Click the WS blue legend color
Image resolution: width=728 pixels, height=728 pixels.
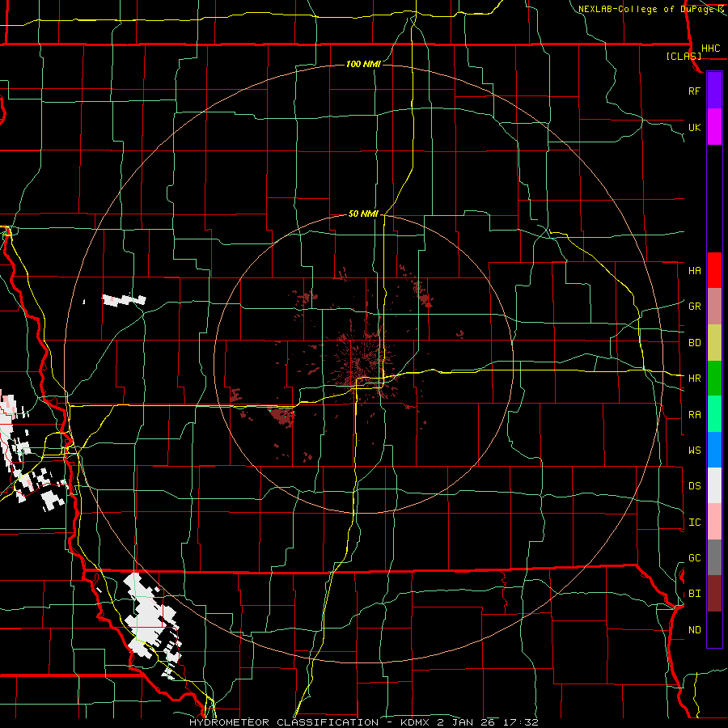pyautogui.click(x=714, y=450)
